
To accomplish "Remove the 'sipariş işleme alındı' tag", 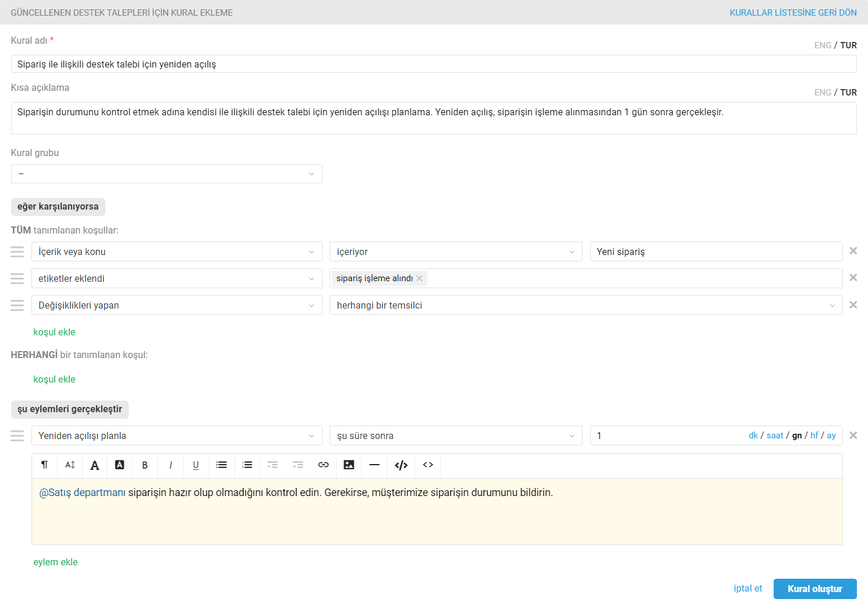I will click(419, 278).
